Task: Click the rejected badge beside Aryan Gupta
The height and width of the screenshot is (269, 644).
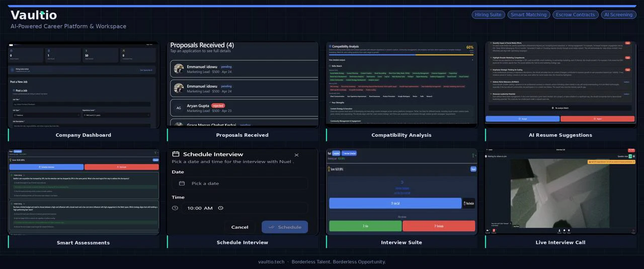Action: pyautogui.click(x=218, y=106)
